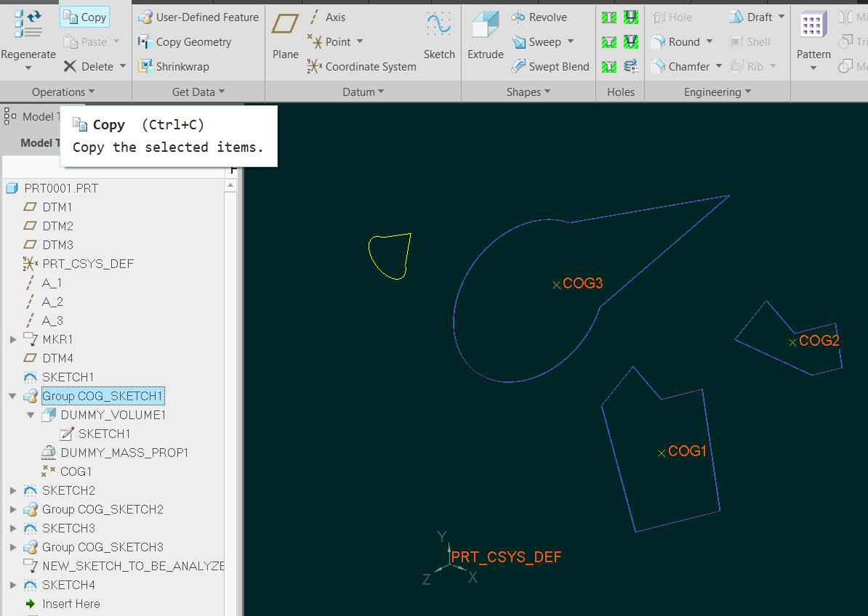Click the COG3 point label in viewport
The height and width of the screenshot is (616, 868).
tap(583, 284)
